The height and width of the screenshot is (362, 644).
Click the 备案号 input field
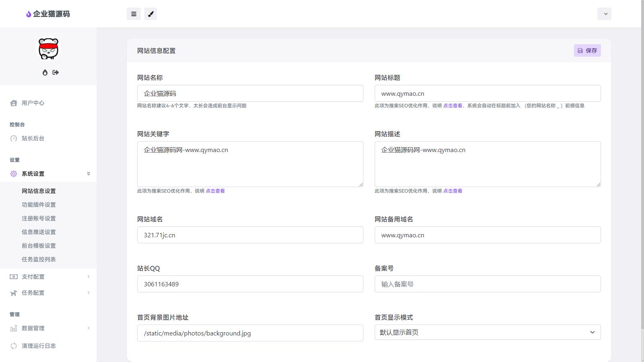(487, 284)
